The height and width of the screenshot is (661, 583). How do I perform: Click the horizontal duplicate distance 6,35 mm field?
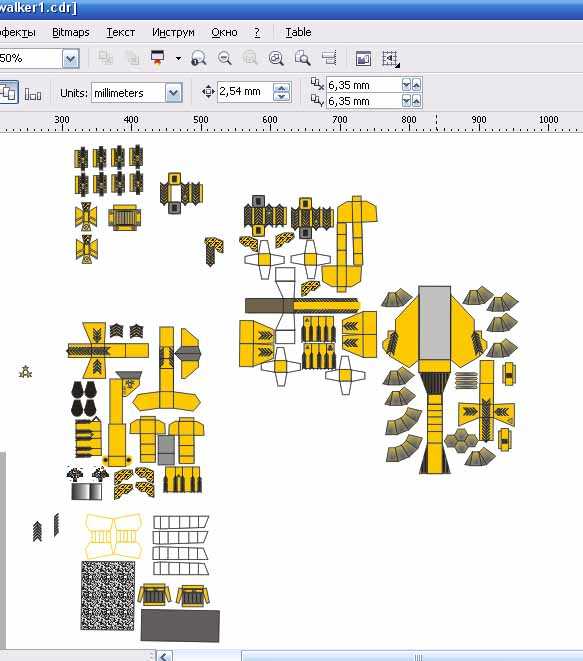363,85
